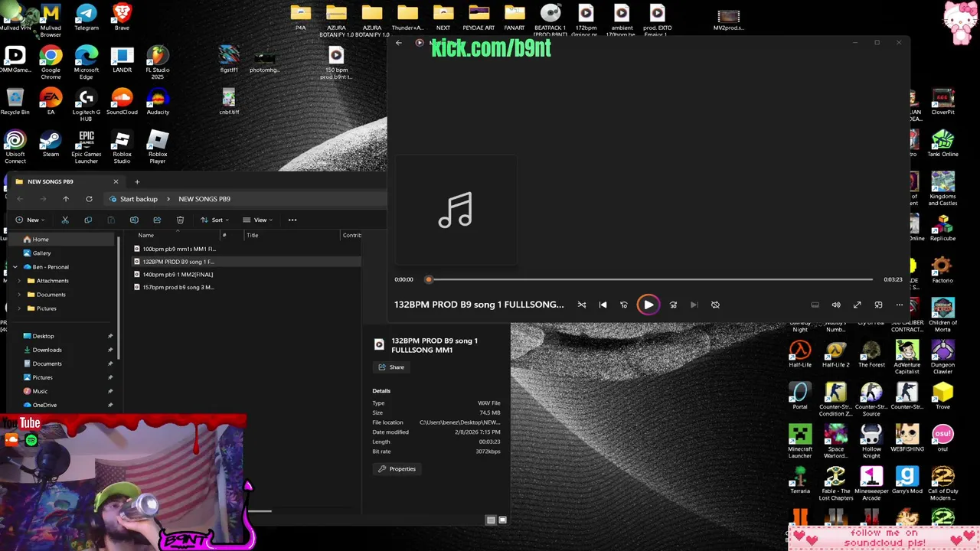Click the music note album art
The height and width of the screenshot is (551, 980).
[456, 210]
